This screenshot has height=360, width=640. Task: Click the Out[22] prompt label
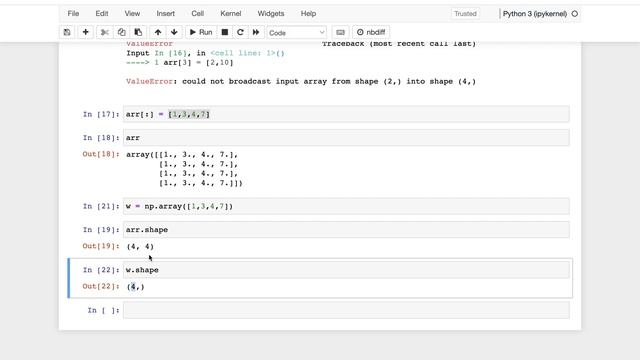click(x=101, y=286)
